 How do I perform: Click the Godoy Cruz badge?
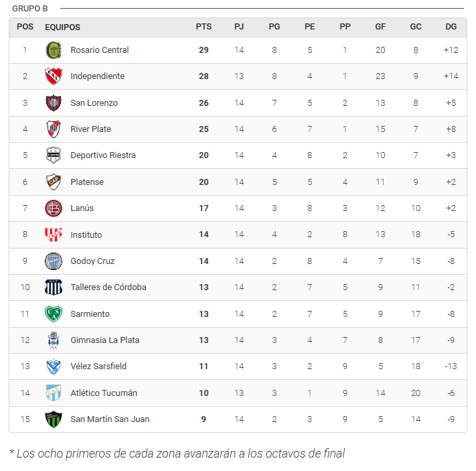53,261
